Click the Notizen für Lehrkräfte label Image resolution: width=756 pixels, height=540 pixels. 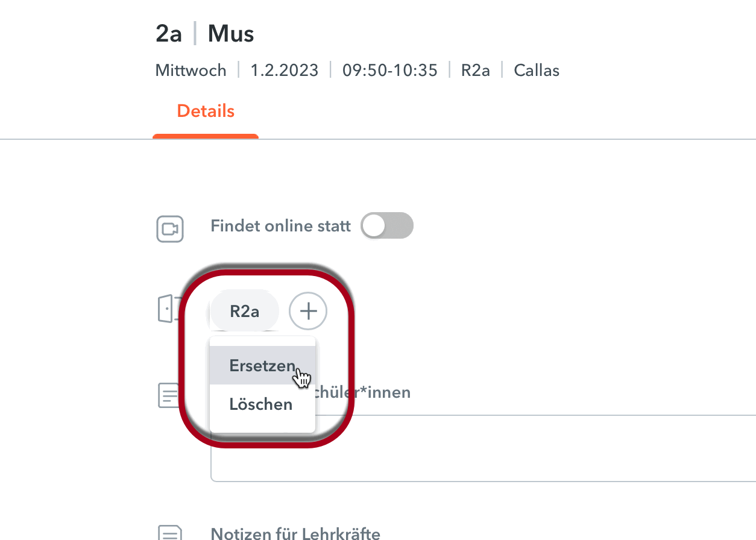[x=295, y=533]
